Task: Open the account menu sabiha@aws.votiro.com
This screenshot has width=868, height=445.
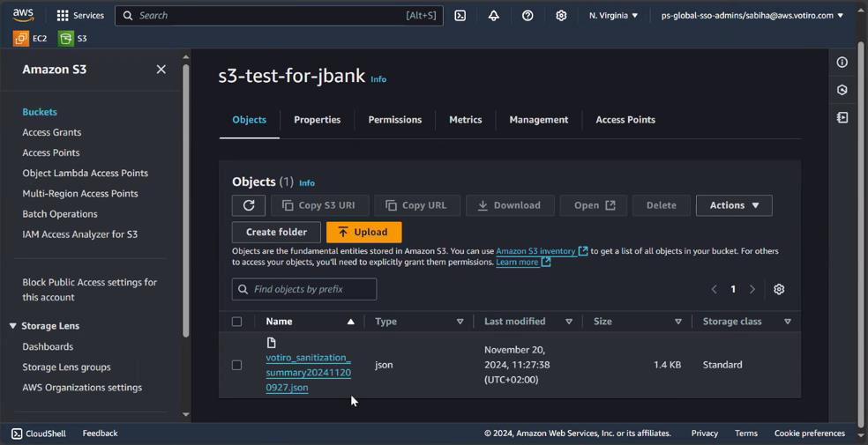Action: [x=752, y=16]
